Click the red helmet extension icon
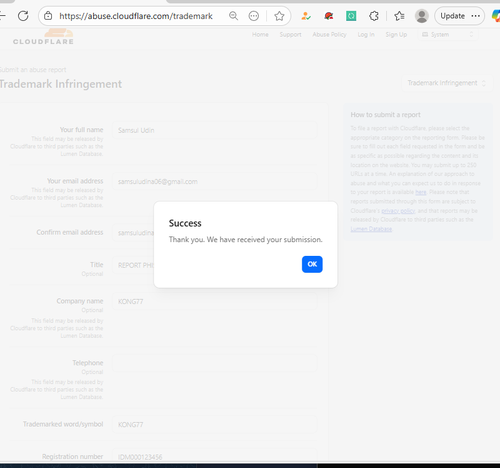 click(x=329, y=16)
